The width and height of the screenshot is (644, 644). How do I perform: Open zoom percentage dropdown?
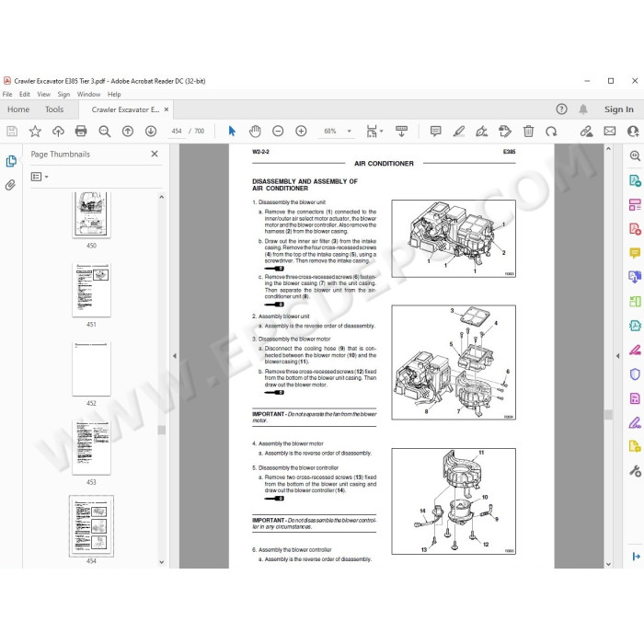349,132
